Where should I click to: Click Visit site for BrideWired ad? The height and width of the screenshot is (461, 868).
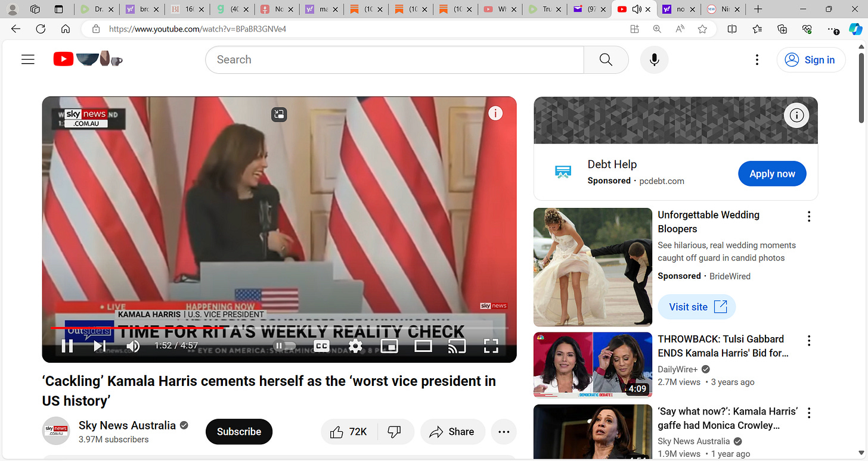(697, 307)
